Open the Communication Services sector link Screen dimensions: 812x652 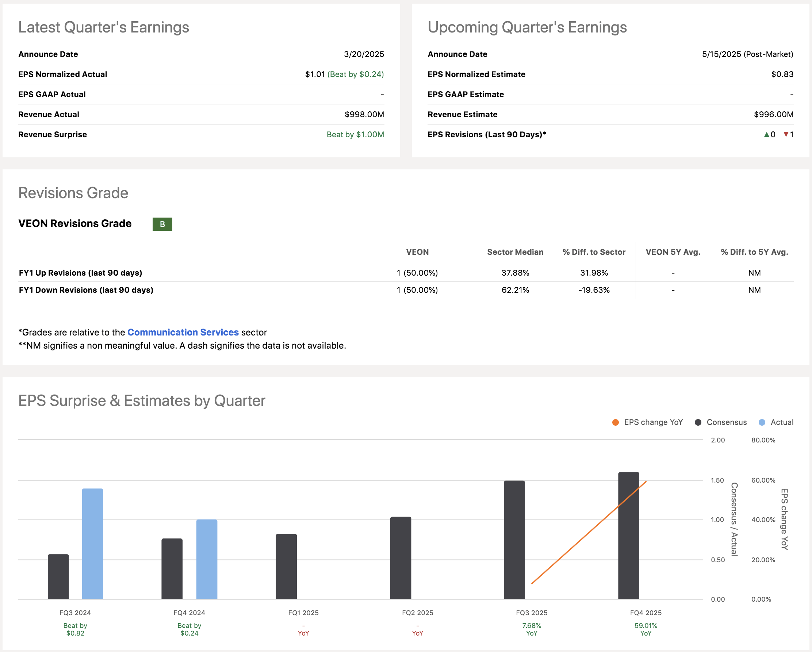(183, 332)
